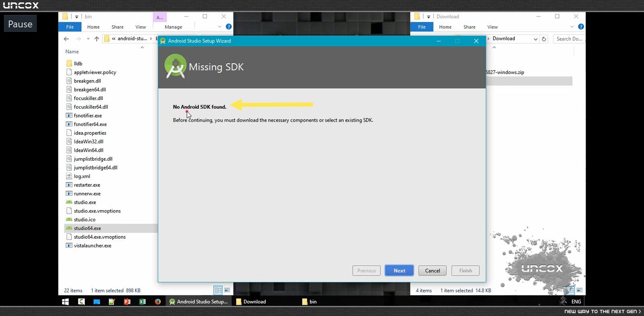The width and height of the screenshot is (644, 316).
Task: Open the File tab in bin window
Action: 70,27
